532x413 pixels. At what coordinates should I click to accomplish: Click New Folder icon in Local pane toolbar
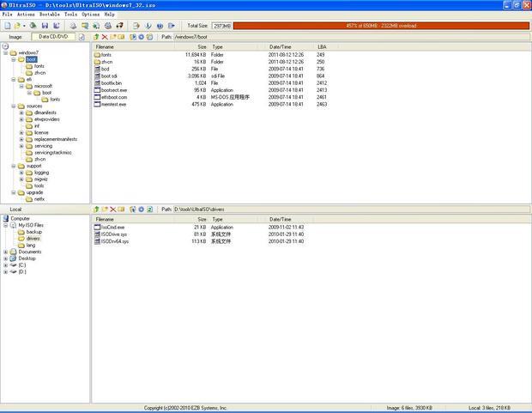pos(105,210)
